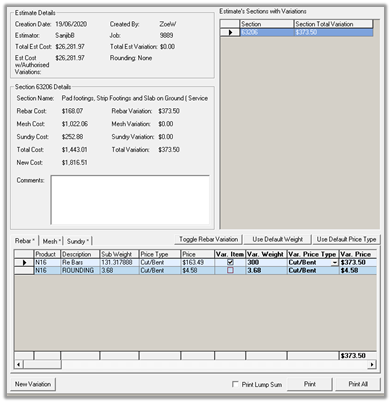Click Use Default Price Type button
The width and height of the screenshot is (391, 403).
pos(346,239)
